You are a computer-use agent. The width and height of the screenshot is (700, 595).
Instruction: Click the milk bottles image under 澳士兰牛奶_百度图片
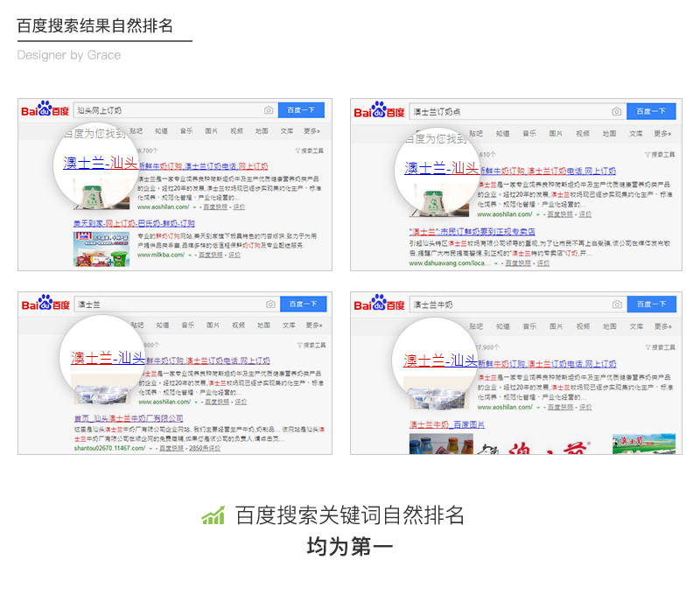point(441,444)
